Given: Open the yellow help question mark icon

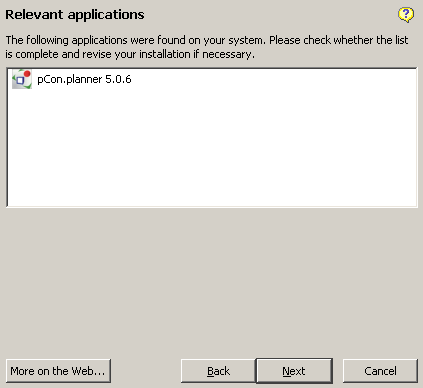Looking at the screenshot, I should pos(406,15).
